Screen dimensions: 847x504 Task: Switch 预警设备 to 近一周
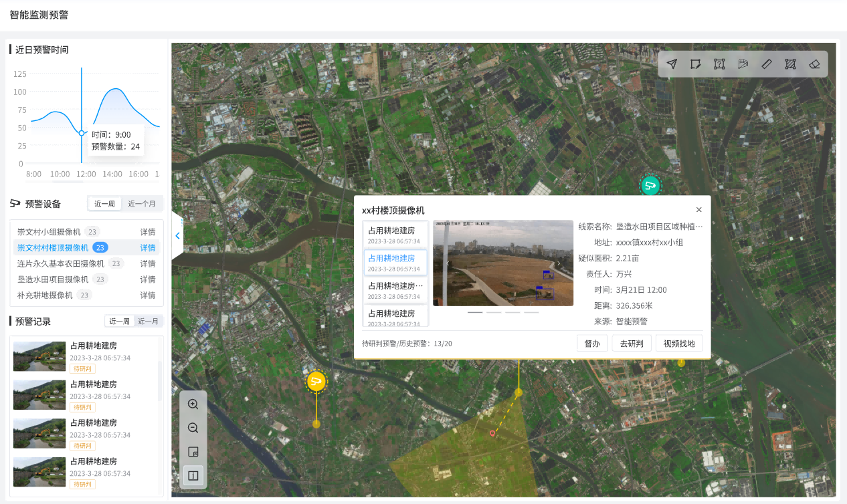(105, 204)
